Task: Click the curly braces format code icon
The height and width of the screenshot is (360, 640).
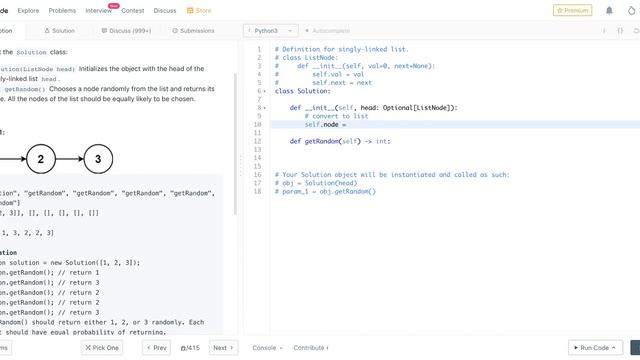Action: [x=620, y=31]
